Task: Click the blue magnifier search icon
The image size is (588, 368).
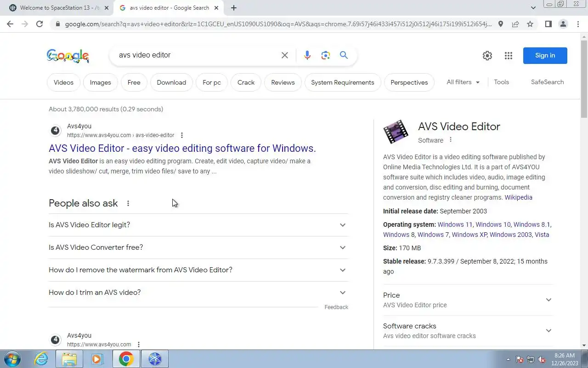Action: pos(344,55)
